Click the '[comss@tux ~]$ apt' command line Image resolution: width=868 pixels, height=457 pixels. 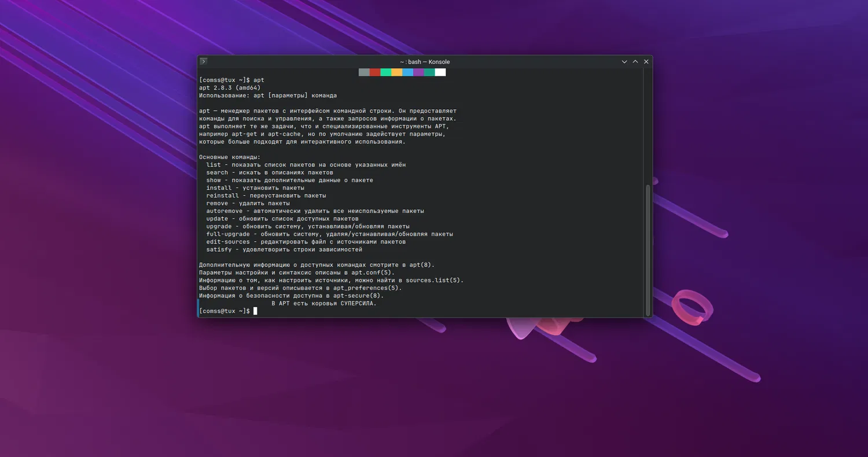231,80
